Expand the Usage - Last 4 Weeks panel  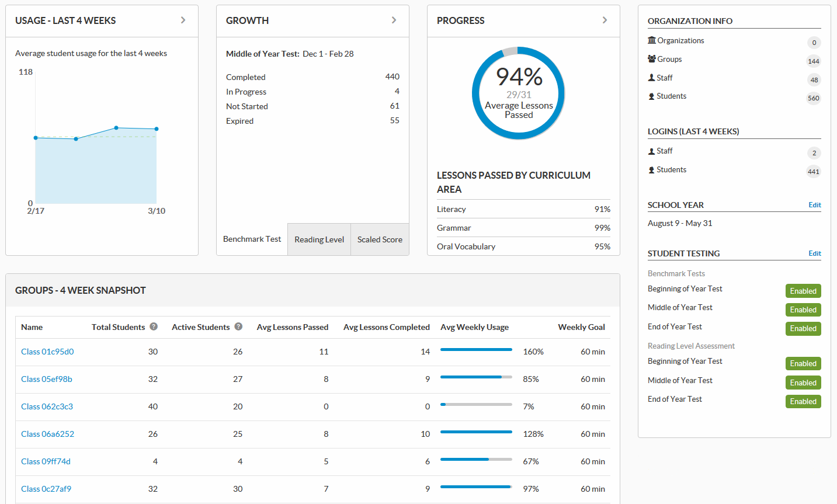tap(183, 20)
